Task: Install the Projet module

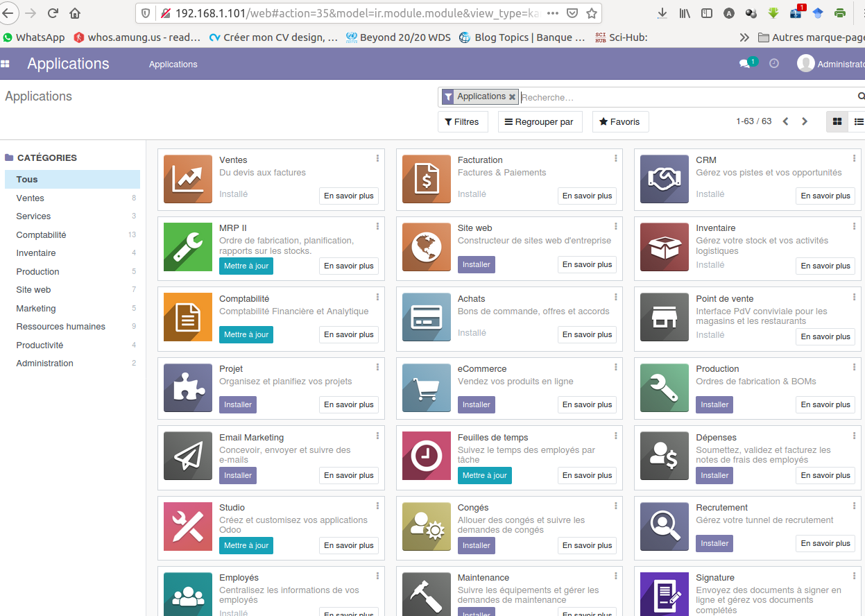Action: 238,404
